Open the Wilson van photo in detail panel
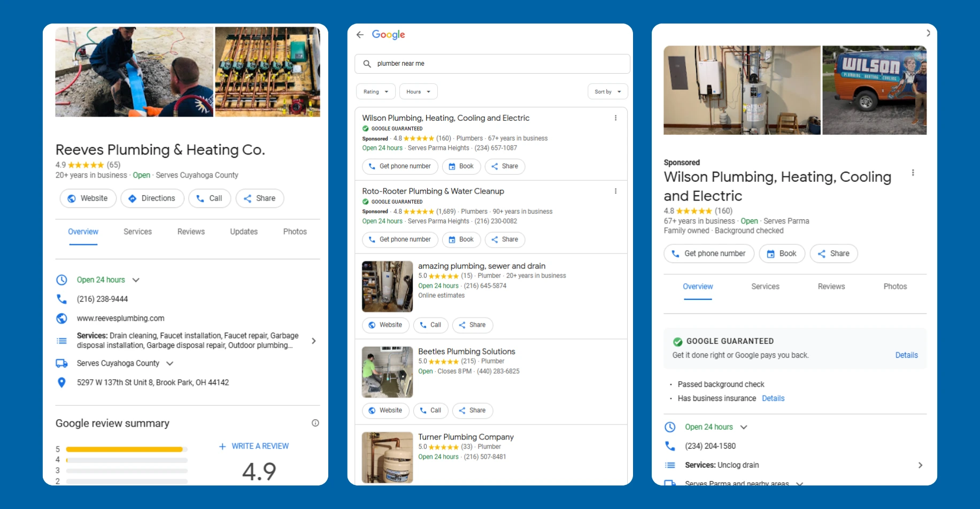 coord(874,90)
